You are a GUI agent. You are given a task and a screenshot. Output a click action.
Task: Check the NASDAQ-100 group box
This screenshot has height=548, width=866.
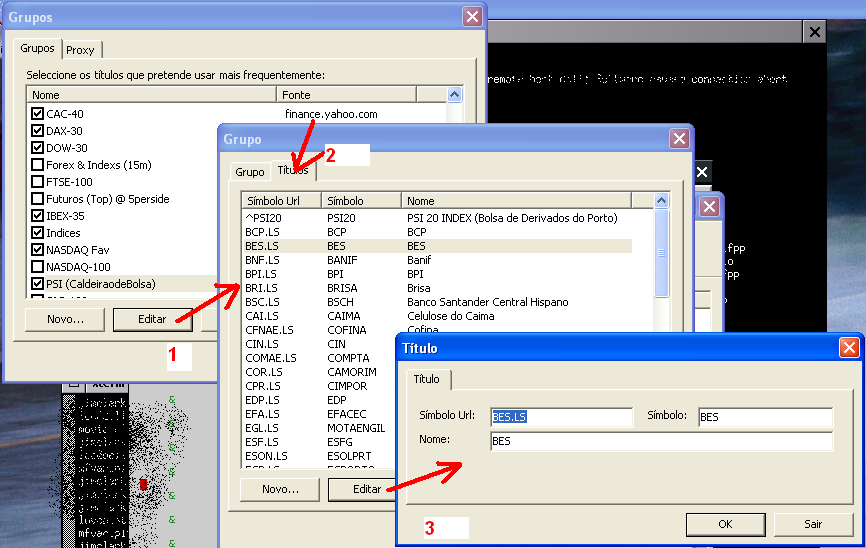click(x=38, y=267)
